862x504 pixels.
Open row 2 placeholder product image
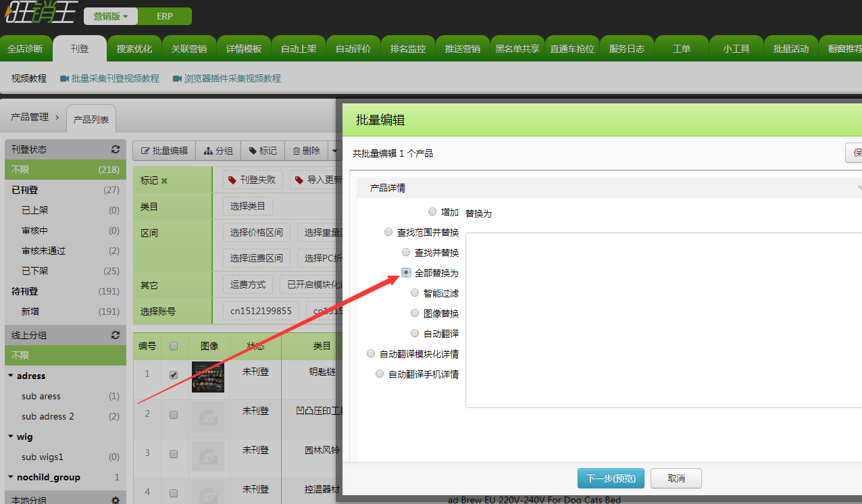pos(208,417)
